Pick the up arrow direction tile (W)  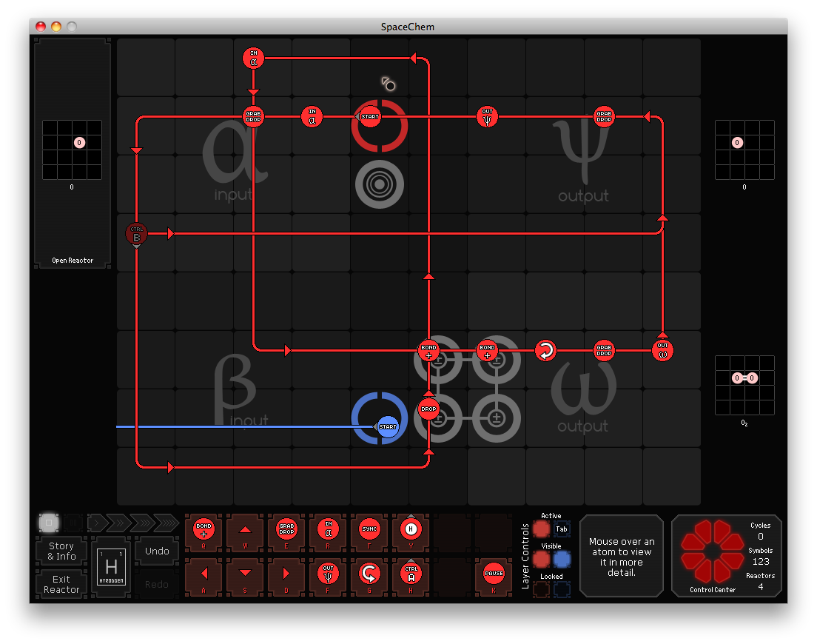[245, 532]
